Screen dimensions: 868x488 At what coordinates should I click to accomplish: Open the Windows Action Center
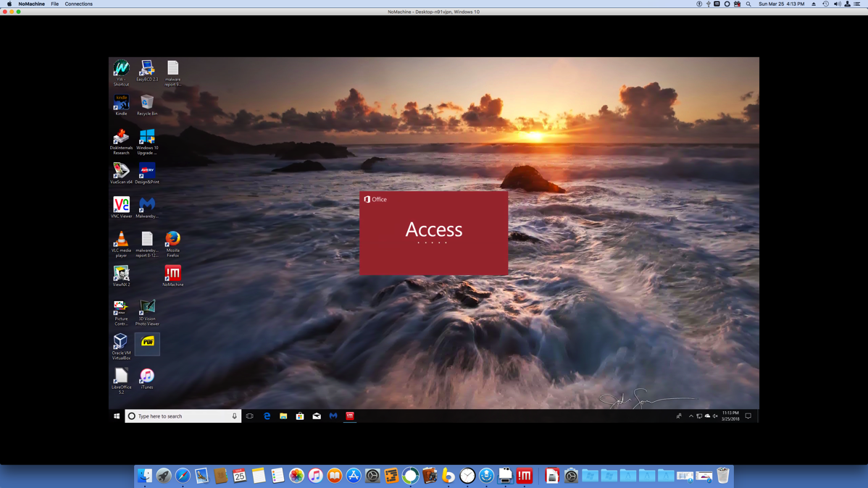[748, 416]
